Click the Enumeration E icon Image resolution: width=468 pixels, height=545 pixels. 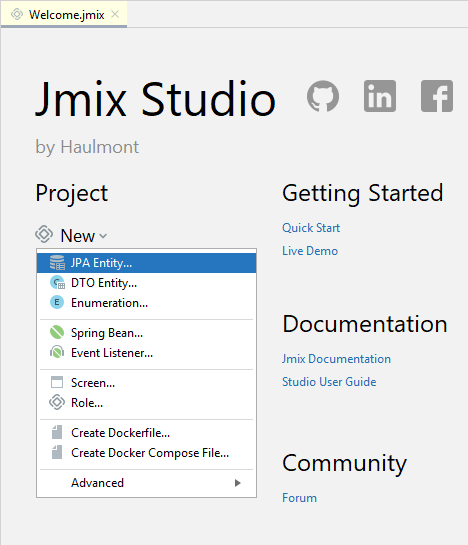pyautogui.click(x=57, y=302)
